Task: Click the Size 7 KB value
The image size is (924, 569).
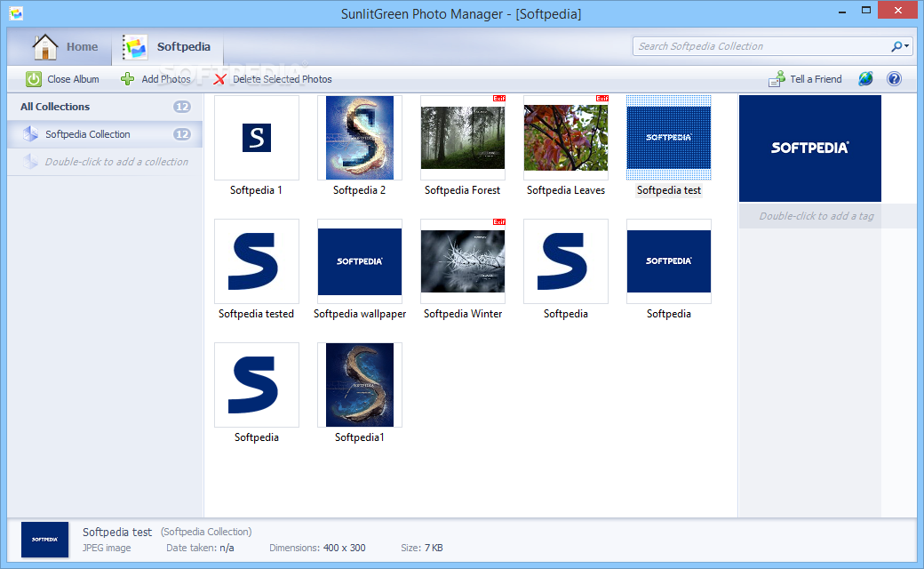Action: (x=434, y=548)
